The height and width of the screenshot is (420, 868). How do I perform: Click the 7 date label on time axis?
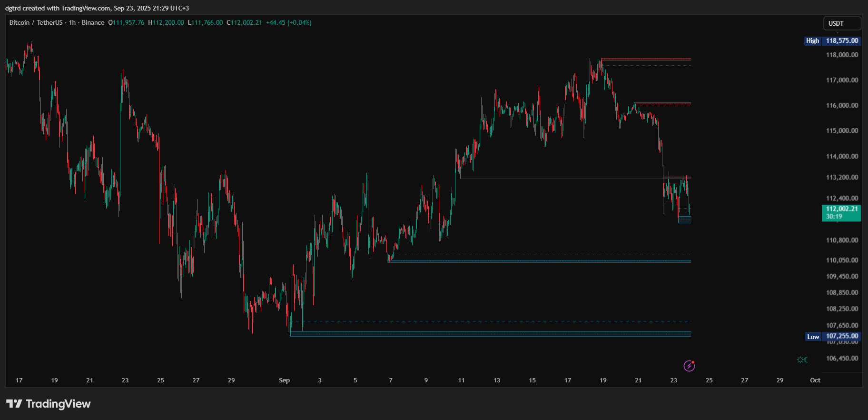pyautogui.click(x=391, y=380)
